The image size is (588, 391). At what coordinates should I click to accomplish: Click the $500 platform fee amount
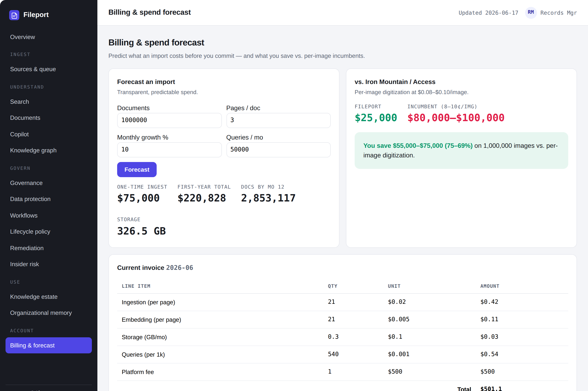tap(487, 372)
